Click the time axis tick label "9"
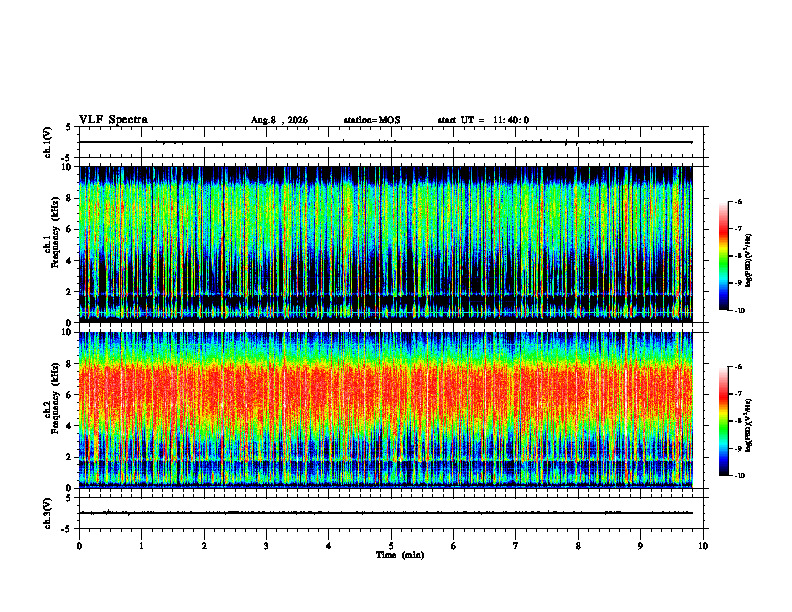Image resolution: width=792 pixels, height=612 pixels. coord(640,546)
